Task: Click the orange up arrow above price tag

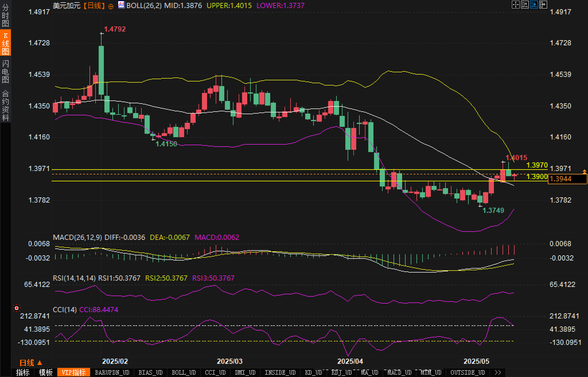Action: point(584,172)
